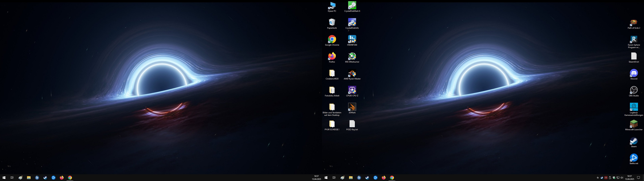Screen dimensions: 644x181
Task: Open the Windows Security tray icon
Action: click(614, 178)
